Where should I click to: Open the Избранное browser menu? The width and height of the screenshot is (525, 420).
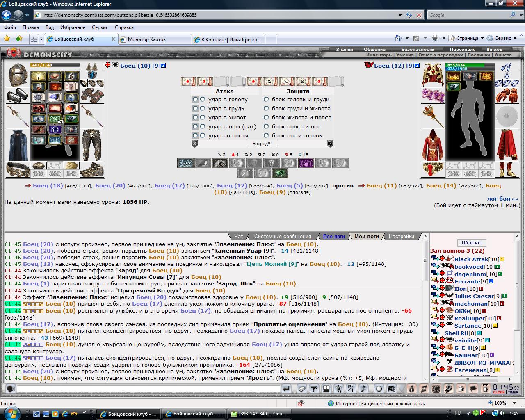(73, 27)
